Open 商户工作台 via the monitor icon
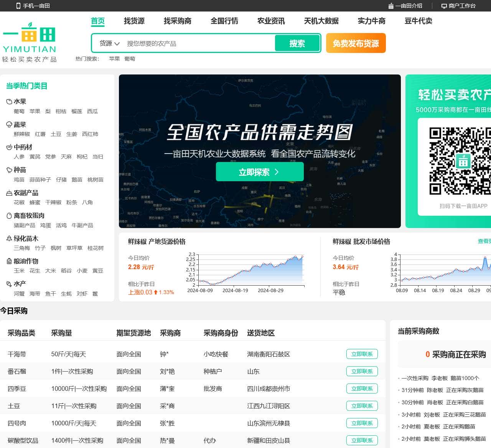The height and width of the screenshot is (448, 491). [x=444, y=6]
